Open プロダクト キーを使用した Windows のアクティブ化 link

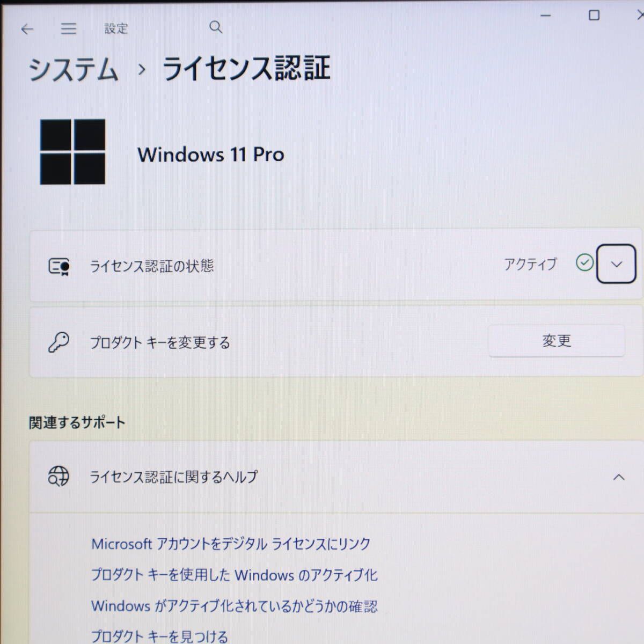tap(234, 575)
